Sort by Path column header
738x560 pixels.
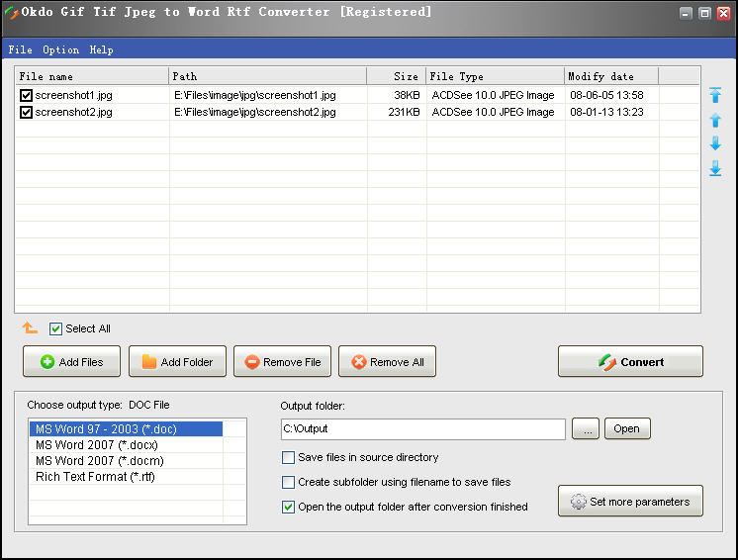[267, 76]
